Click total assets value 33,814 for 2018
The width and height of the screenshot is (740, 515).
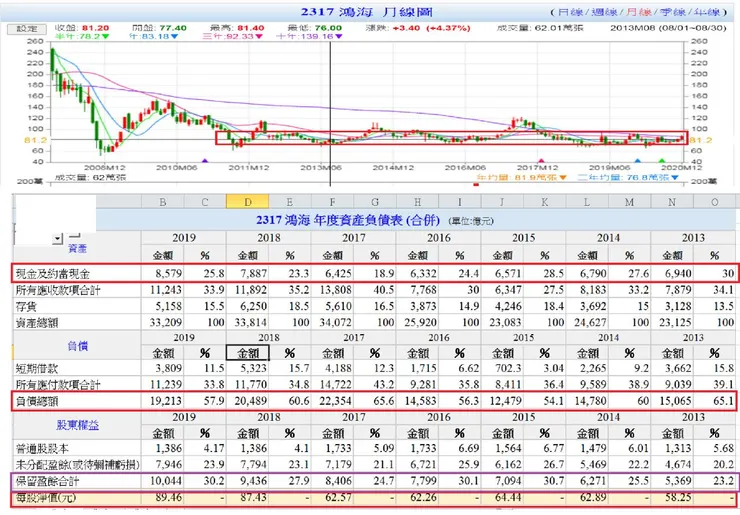pyautogui.click(x=251, y=323)
